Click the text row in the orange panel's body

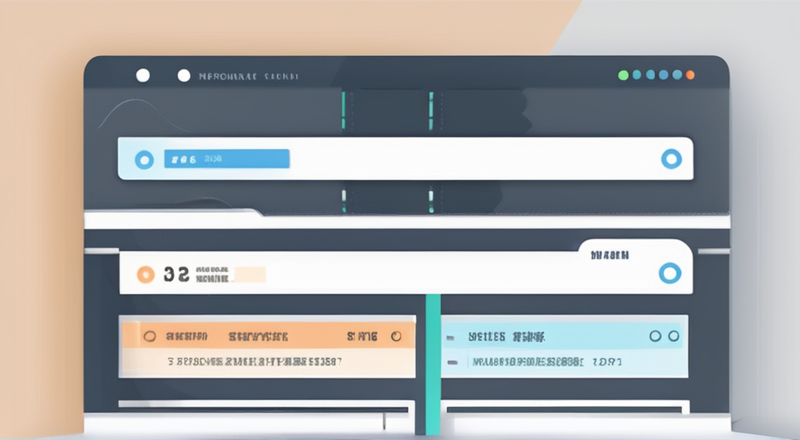click(255, 362)
